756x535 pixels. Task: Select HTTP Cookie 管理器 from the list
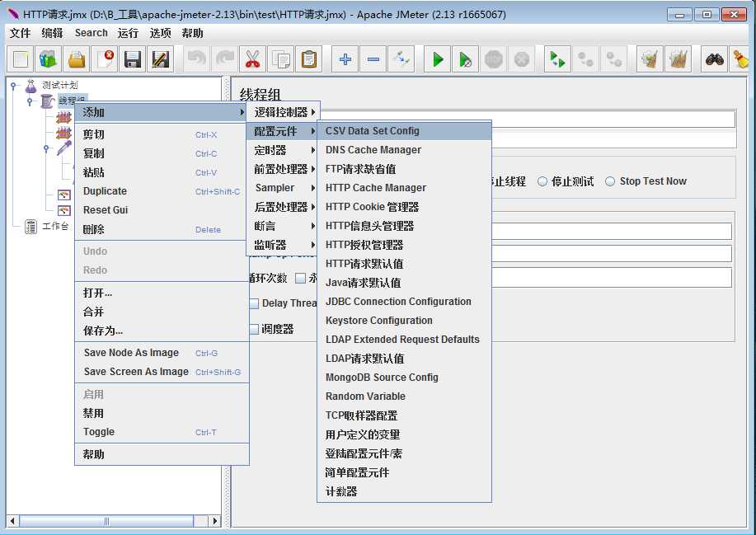click(372, 207)
